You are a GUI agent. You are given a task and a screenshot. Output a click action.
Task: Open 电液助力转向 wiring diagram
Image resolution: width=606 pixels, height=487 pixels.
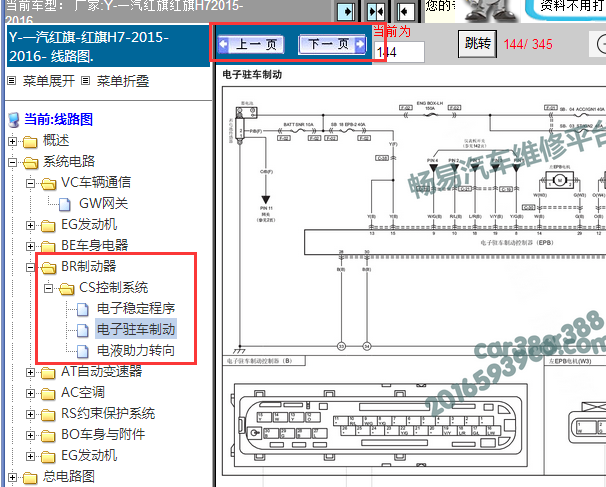[136, 351]
